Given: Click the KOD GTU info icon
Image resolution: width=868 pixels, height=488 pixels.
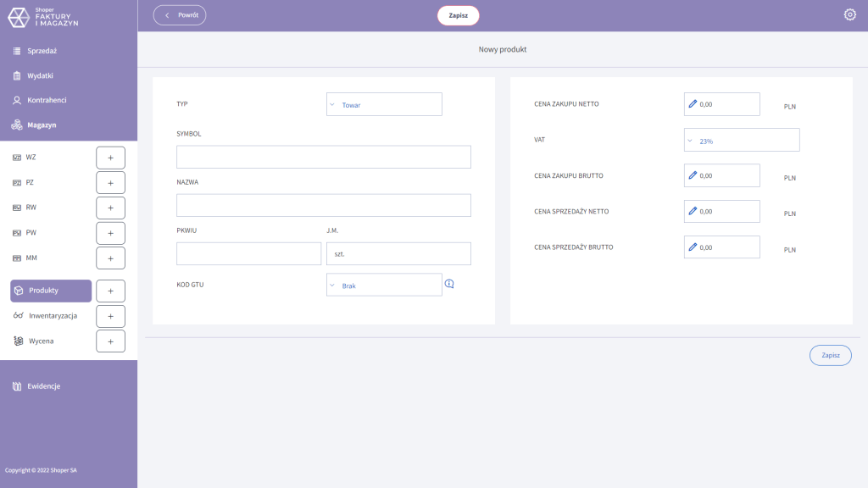Looking at the screenshot, I should [449, 285].
